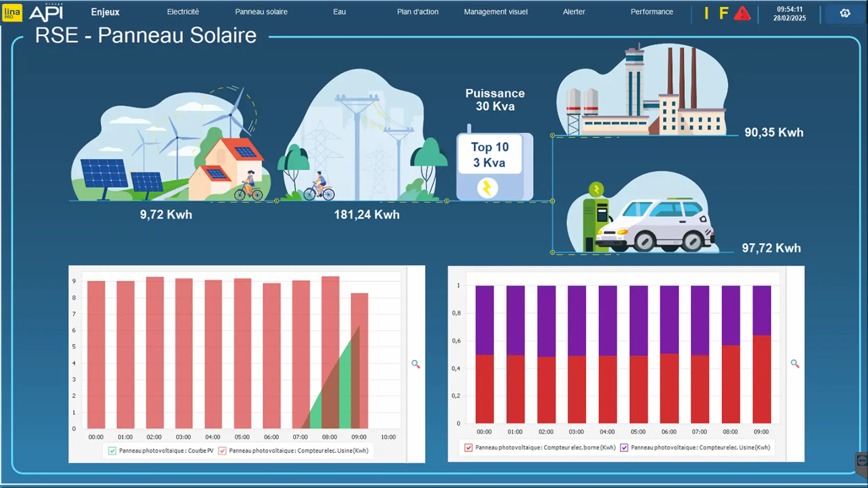868x488 pixels.
Task: Toggle Compteur elec. borne (Kwh) series checkbox
Action: point(468,448)
